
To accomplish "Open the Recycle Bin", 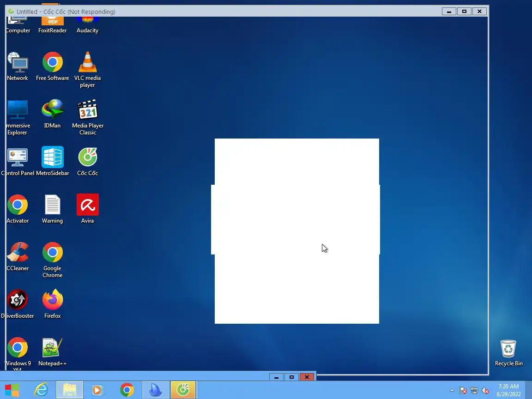I will coord(508,352).
